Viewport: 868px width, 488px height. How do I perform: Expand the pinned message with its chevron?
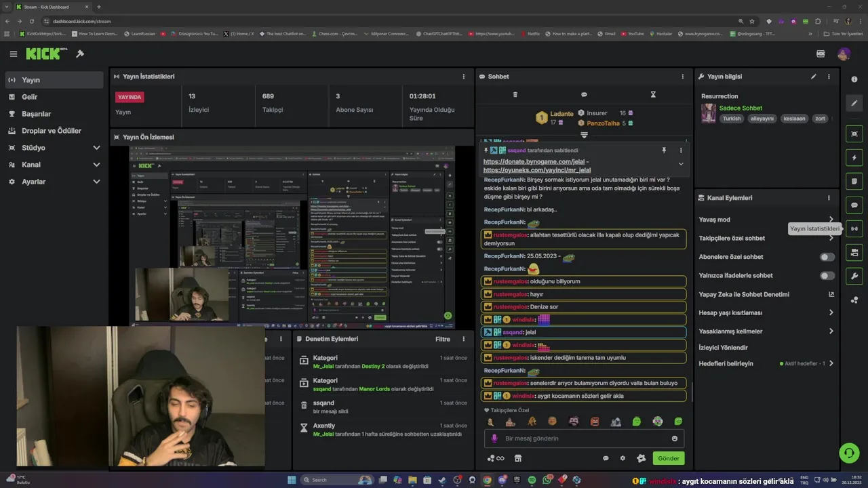pos(681,163)
